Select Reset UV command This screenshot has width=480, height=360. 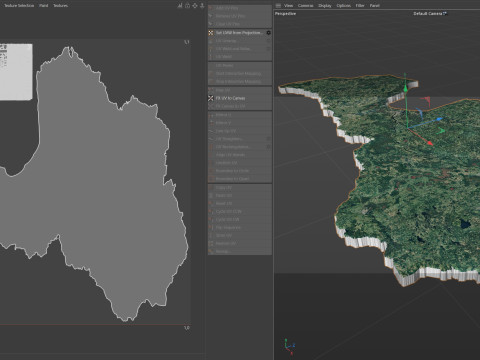pos(240,204)
